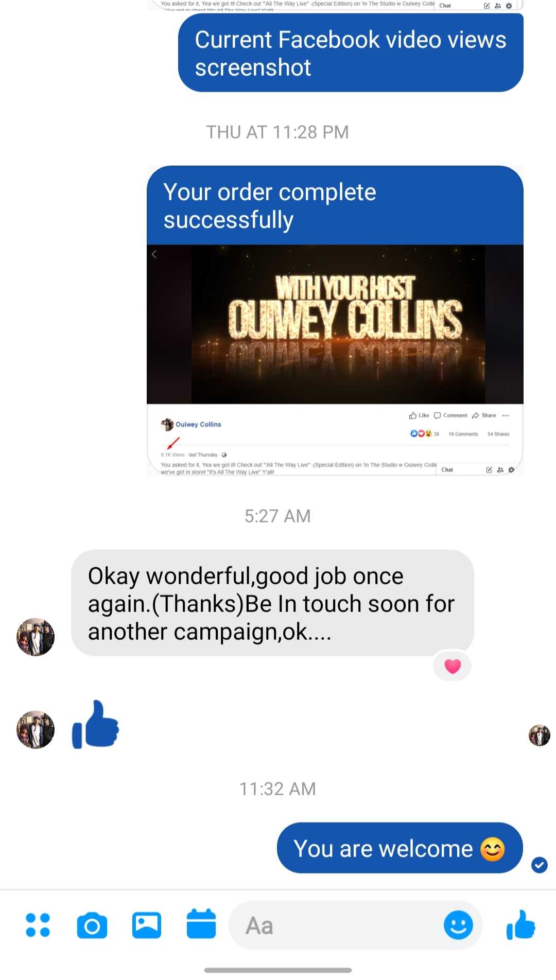Open sender avatar beside 'Okay wonderful' message
The width and height of the screenshot is (556, 980).
click(x=36, y=637)
